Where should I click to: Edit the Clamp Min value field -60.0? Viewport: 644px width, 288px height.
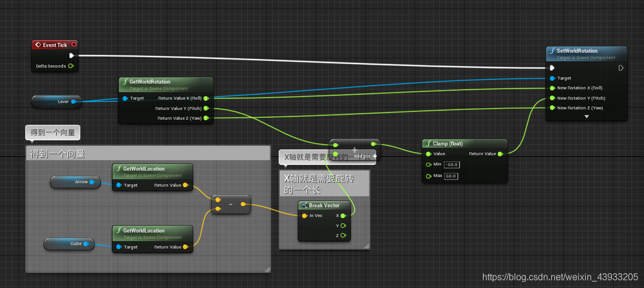[x=451, y=164]
